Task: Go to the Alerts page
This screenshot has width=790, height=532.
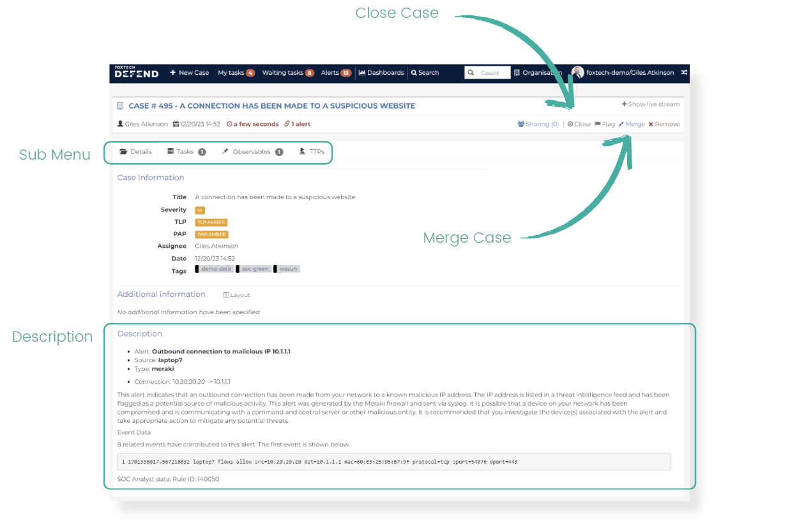Action: coord(335,73)
